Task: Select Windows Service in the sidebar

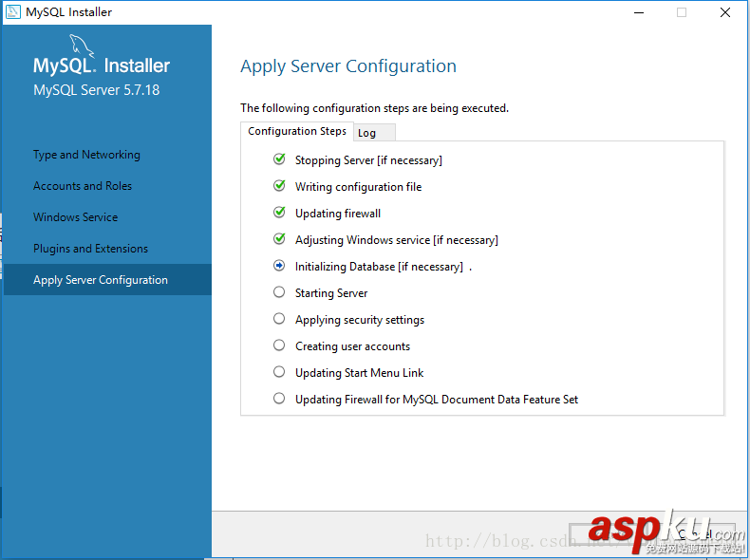Action: coord(76,217)
